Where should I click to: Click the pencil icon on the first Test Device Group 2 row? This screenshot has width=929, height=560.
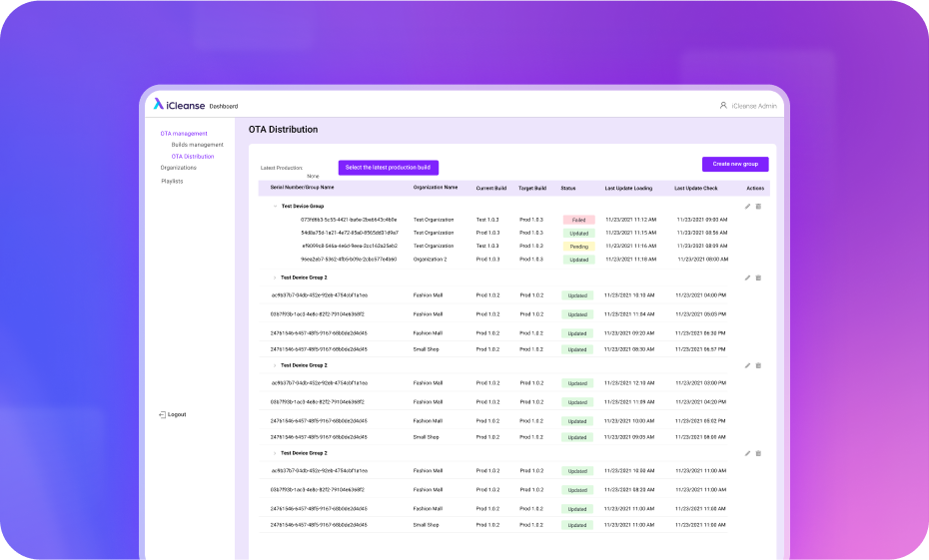[x=747, y=278]
